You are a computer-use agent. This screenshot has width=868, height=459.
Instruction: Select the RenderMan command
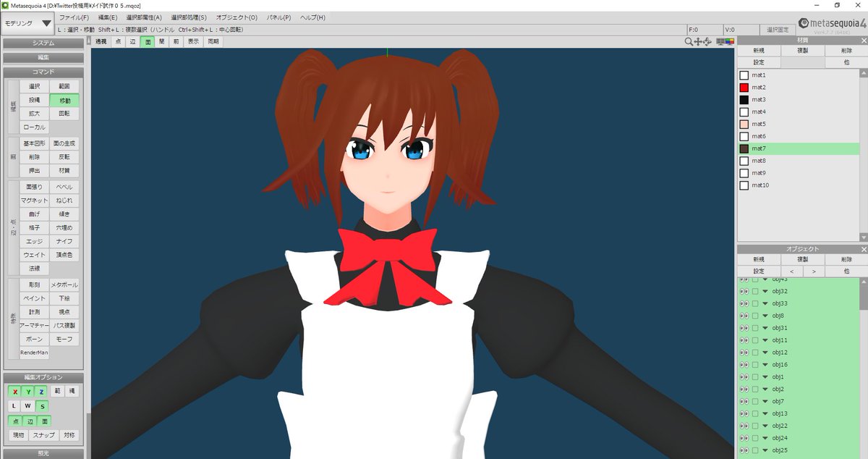click(34, 353)
